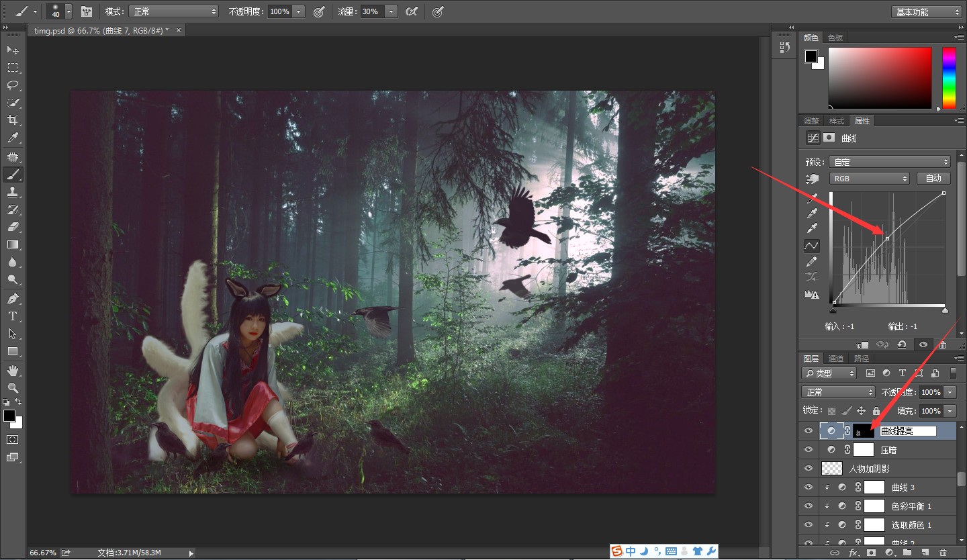Select the Lasso tool
Screen dimensions: 967x560
click(x=13, y=85)
